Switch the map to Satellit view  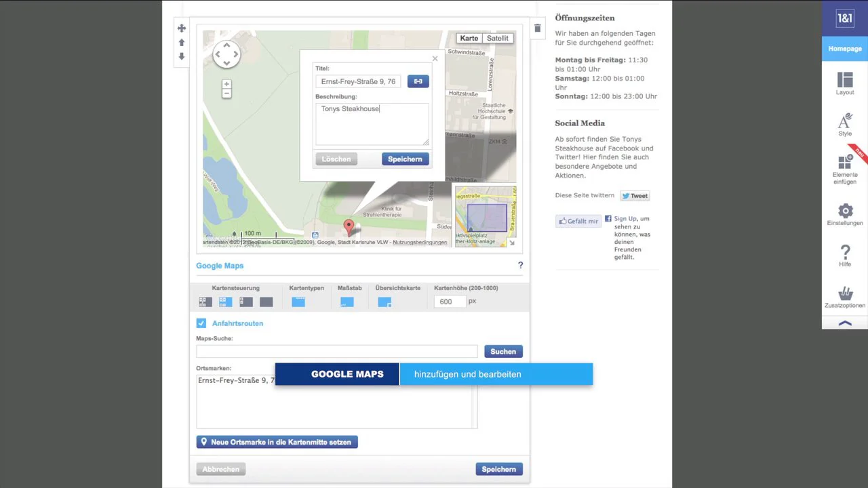click(498, 39)
